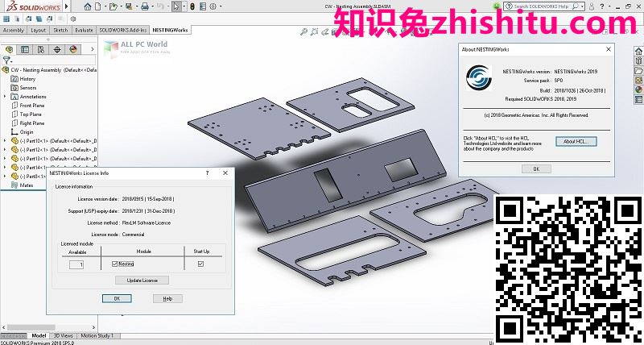The image size is (644, 345).
Task: Click the Print icon
Action: [x=145, y=6]
